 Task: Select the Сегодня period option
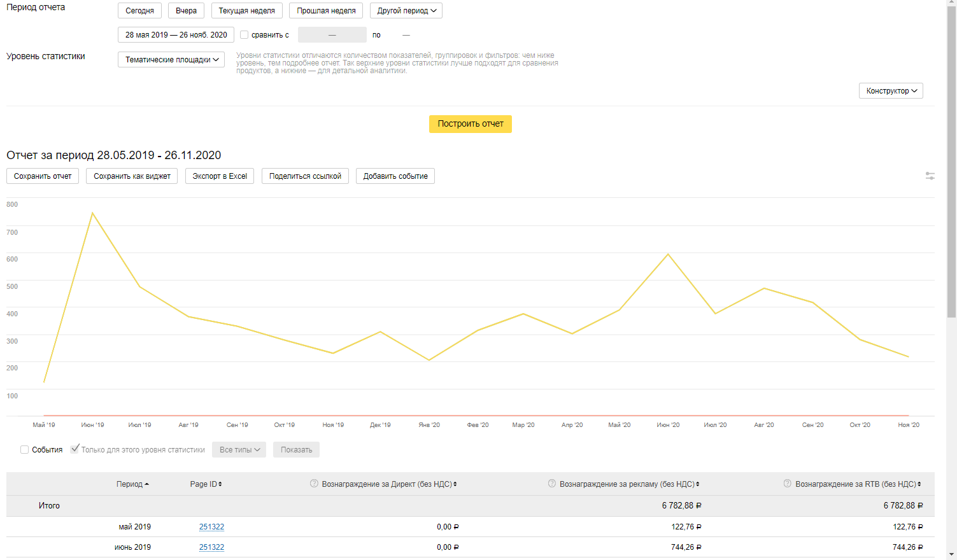pos(139,11)
